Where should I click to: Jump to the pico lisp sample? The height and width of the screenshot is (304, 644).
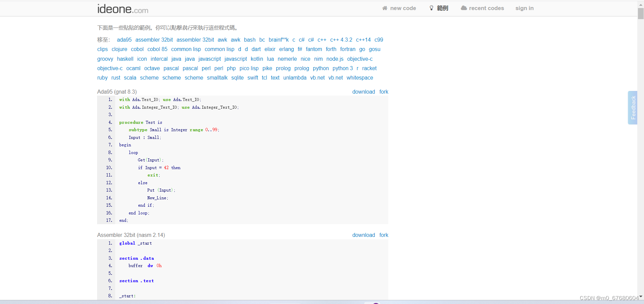249,68
